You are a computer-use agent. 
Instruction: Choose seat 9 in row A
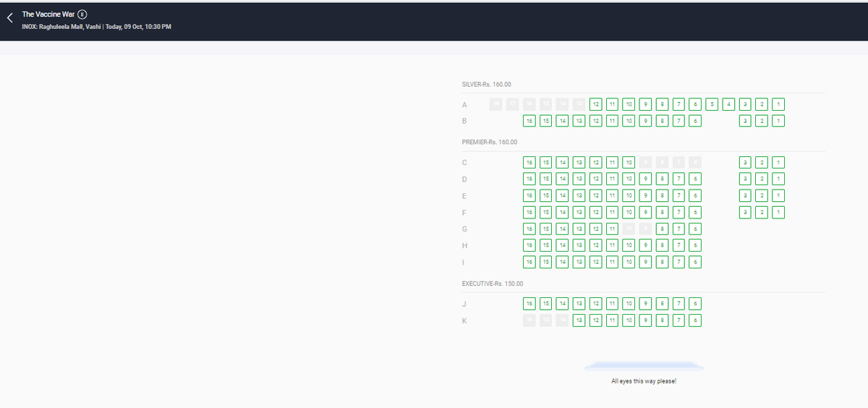point(646,104)
